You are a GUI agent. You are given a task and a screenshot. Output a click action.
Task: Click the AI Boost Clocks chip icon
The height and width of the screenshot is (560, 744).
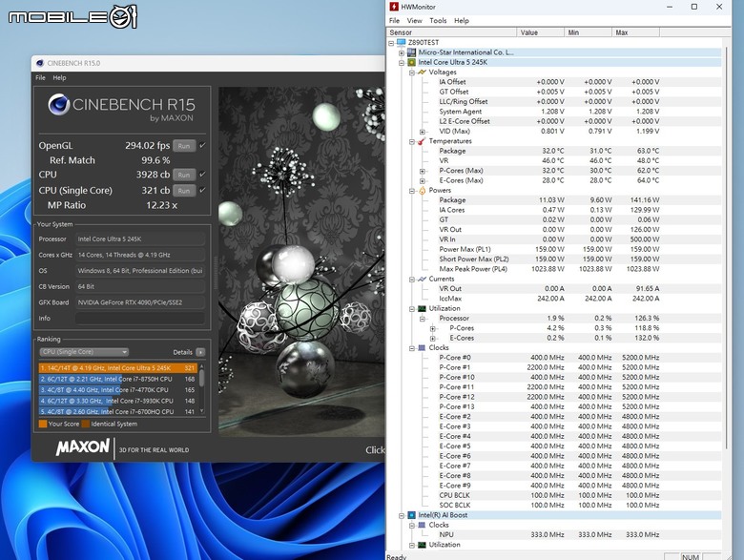422,525
